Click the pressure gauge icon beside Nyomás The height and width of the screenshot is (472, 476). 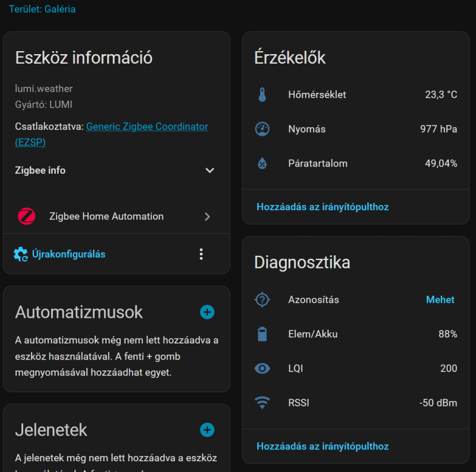click(x=262, y=129)
